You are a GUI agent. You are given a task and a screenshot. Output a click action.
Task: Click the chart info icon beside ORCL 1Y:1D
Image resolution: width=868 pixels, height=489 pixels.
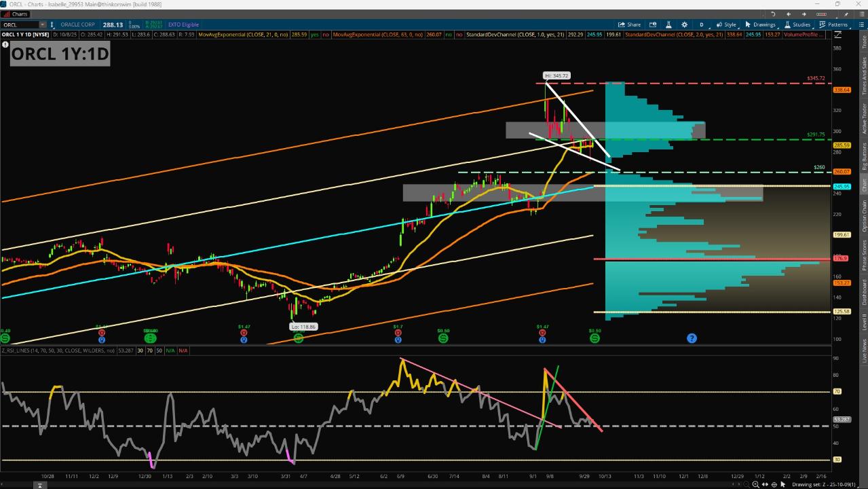[x=5, y=45]
